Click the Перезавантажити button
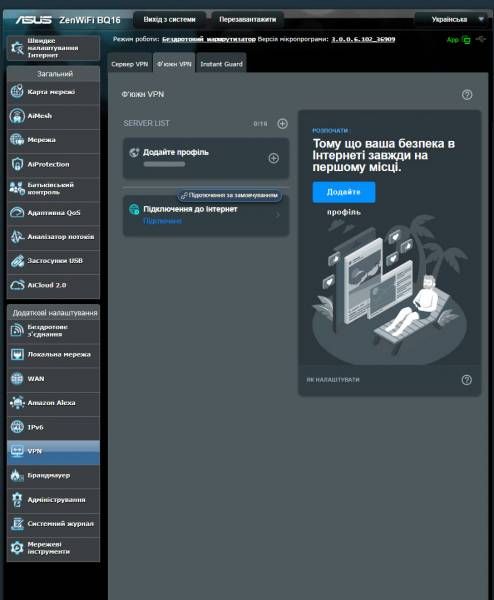Screen dimensions: 494x600 [248, 20]
